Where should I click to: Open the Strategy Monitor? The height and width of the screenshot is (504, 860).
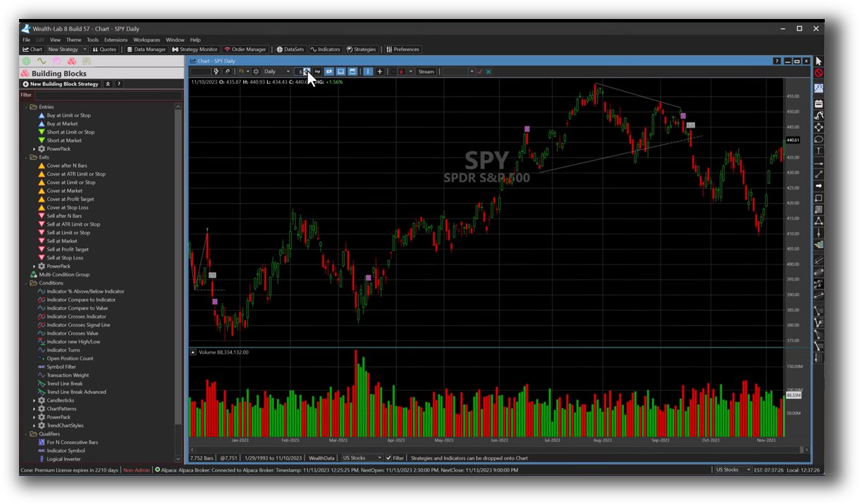coord(195,49)
